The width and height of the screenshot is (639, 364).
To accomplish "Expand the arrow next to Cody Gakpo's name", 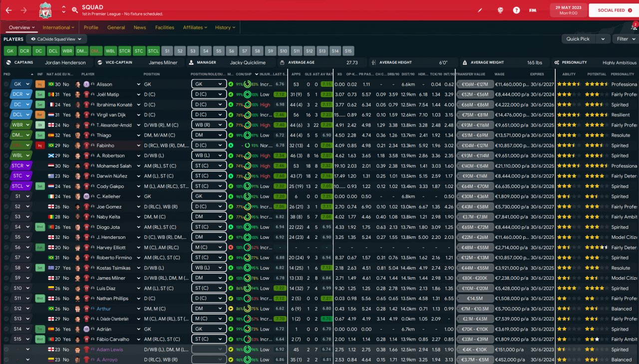I will coord(138,186).
